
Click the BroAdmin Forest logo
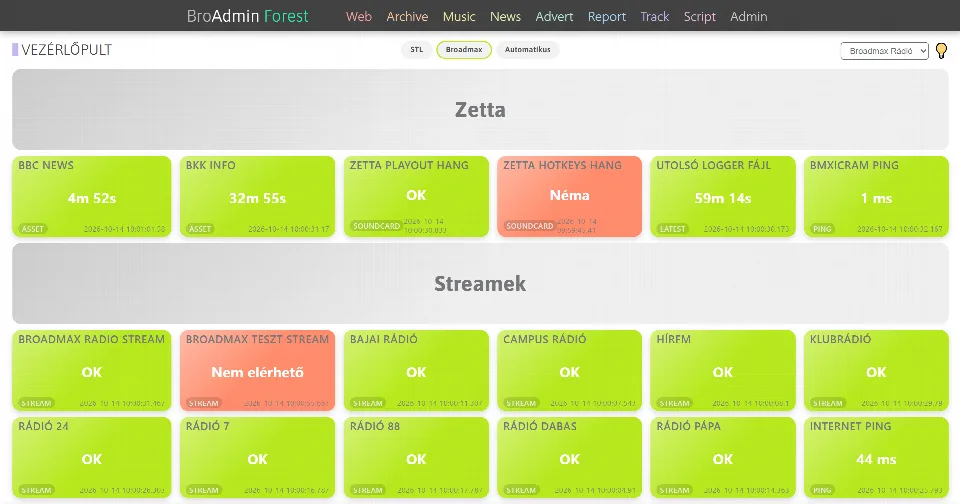click(247, 16)
